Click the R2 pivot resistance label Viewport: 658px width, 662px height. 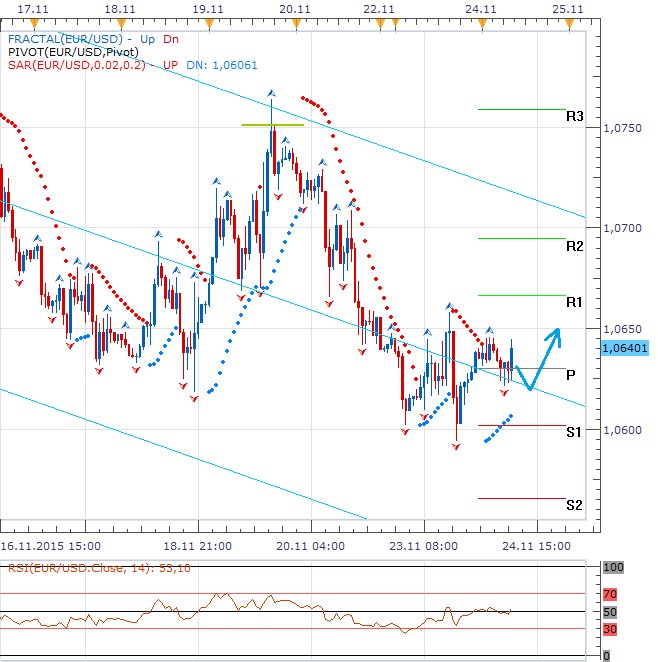coord(574,246)
